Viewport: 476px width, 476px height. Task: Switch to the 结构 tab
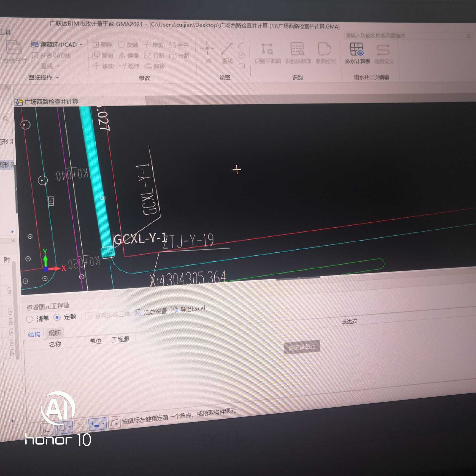34,334
